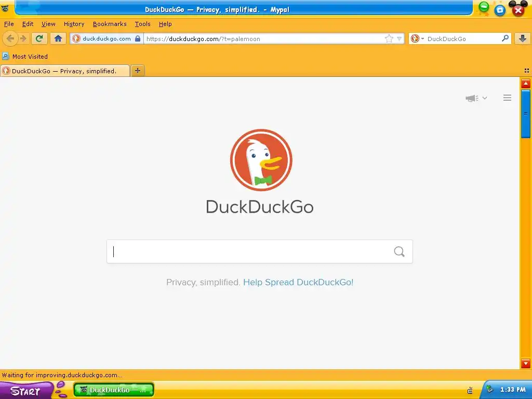Image resolution: width=532 pixels, height=399 pixels.
Task: Open the megaphone notifications dropdown
Action: click(x=476, y=98)
